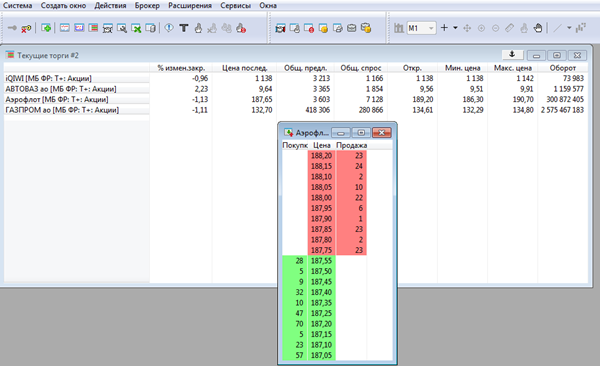
Task: Select the plus crosshair tool
Action: [444, 28]
